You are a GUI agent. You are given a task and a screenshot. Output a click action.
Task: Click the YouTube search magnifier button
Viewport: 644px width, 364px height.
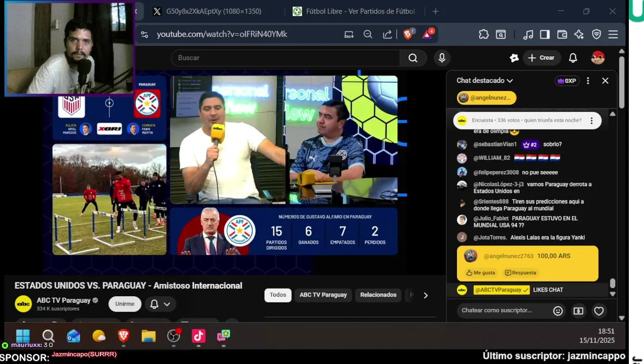pyautogui.click(x=413, y=58)
